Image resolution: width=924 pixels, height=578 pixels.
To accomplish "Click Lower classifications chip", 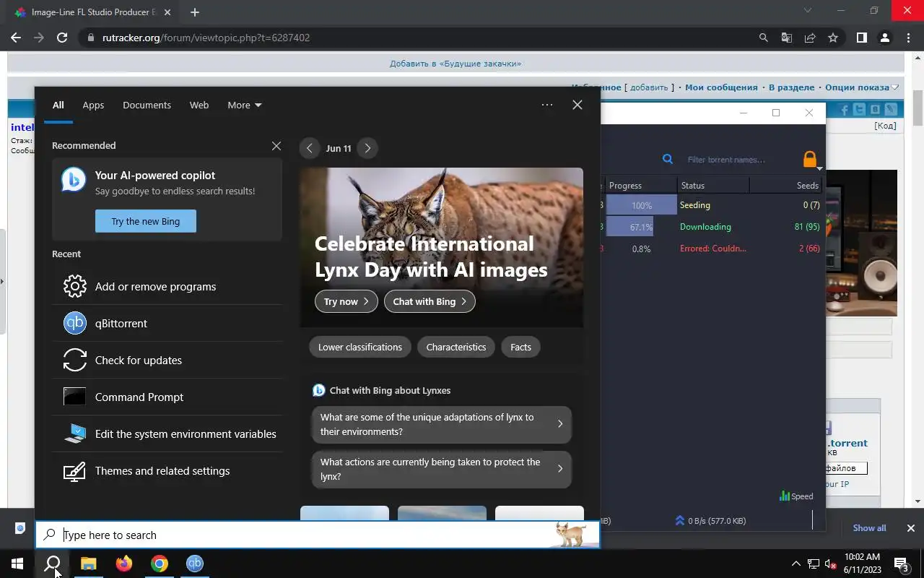I will click(360, 347).
